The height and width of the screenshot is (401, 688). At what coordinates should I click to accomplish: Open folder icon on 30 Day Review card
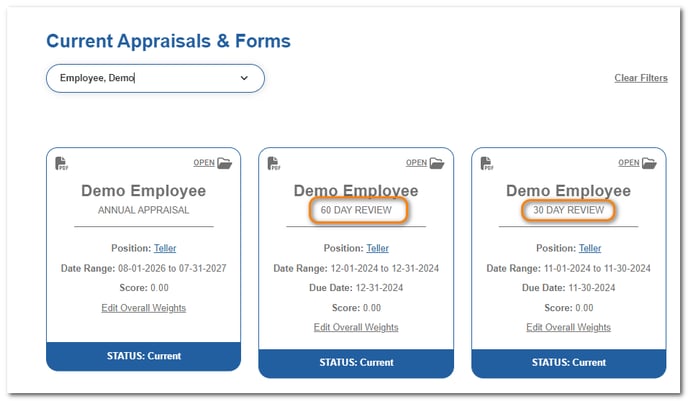[x=649, y=163]
